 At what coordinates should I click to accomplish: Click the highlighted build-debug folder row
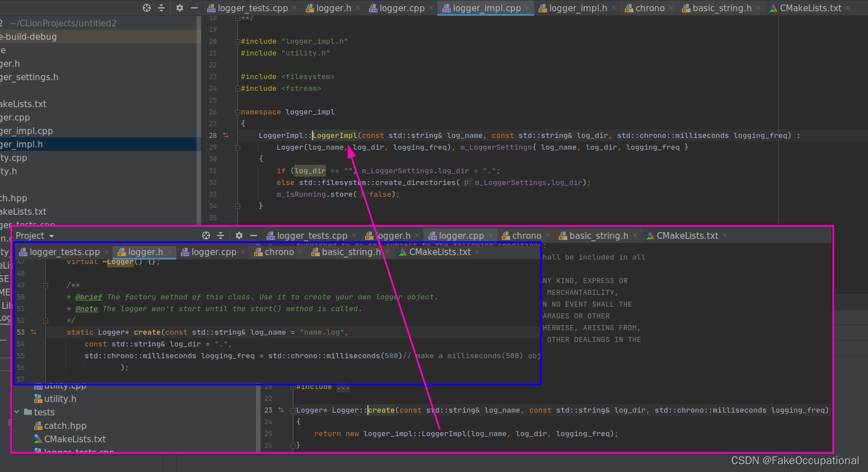[x=99, y=36]
